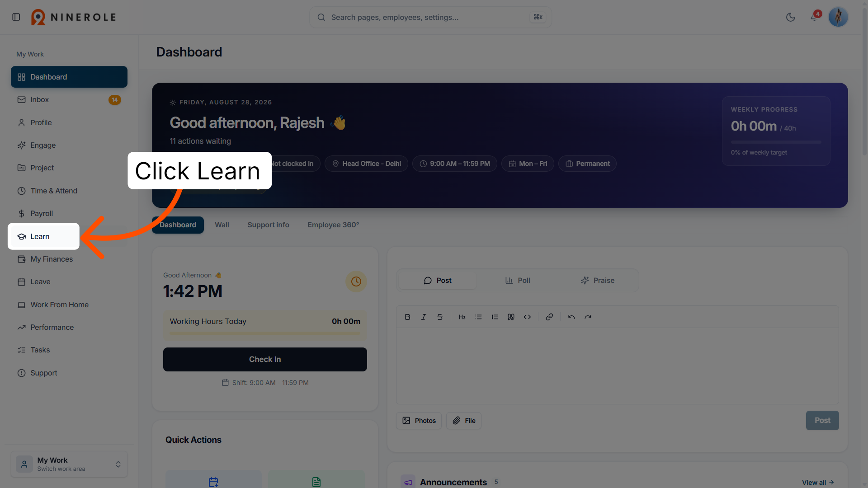Toggle dark mode with the moon icon
The height and width of the screenshot is (488, 868).
(791, 17)
